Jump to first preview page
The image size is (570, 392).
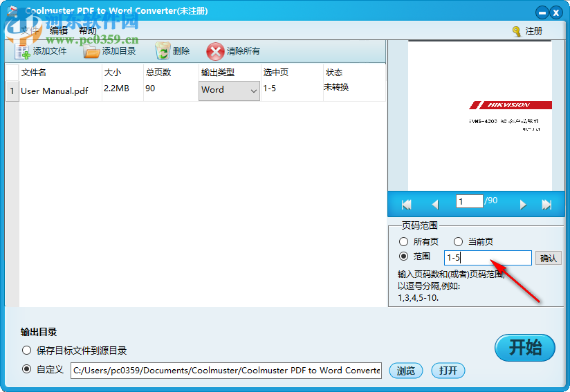click(x=407, y=205)
